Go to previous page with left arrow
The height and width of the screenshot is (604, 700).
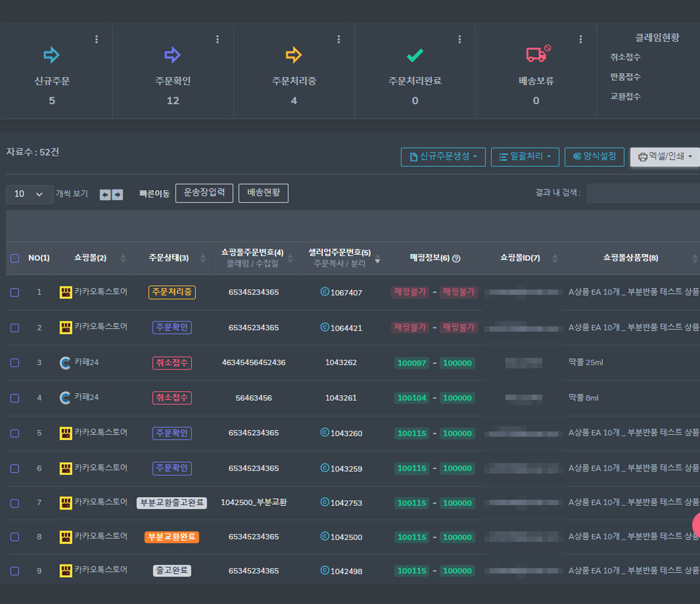pyautogui.click(x=105, y=194)
